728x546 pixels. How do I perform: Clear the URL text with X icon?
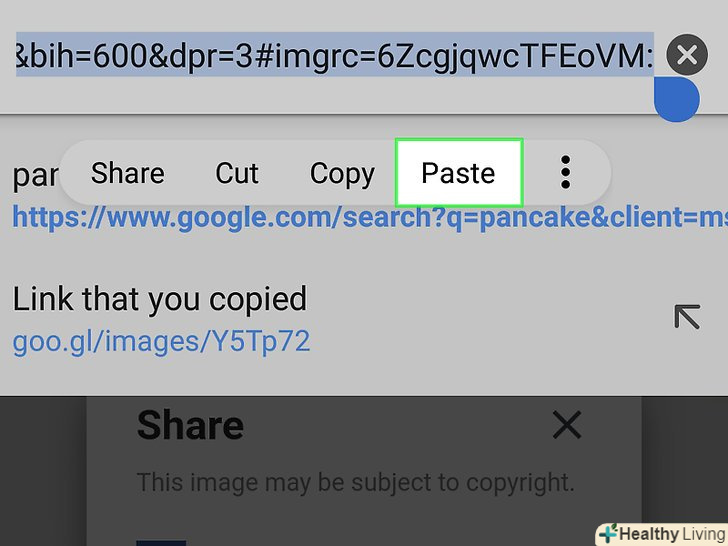tap(687, 55)
